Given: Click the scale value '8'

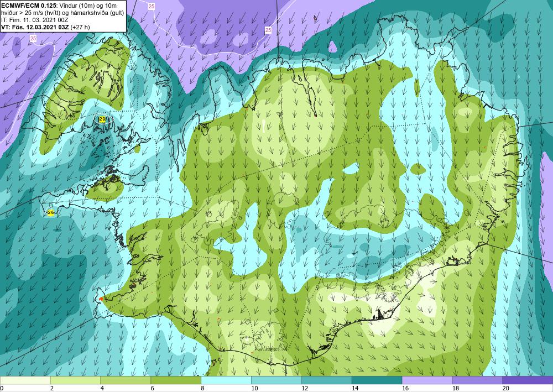Looking at the screenshot, I should pos(203,389).
